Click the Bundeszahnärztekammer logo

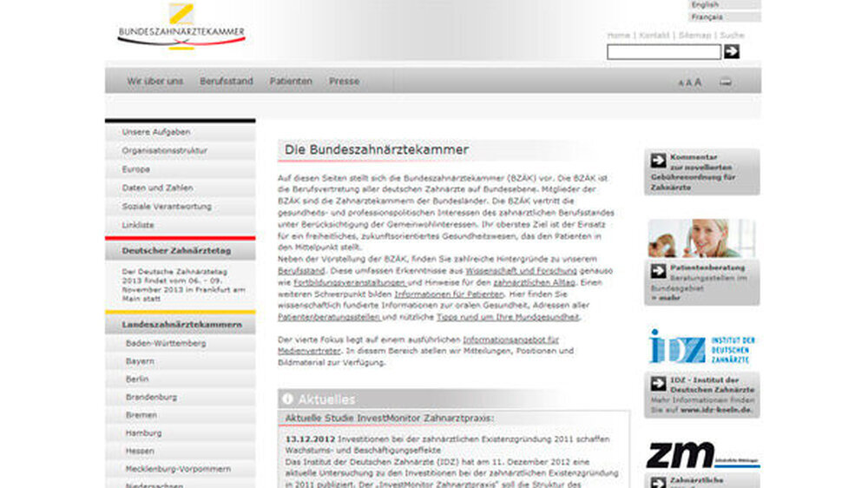pos(181,26)
